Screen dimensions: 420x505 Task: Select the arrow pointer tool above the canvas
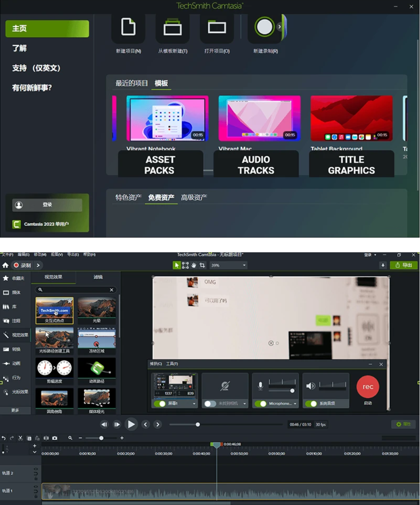pyautogui.click(x=177, y=265)
